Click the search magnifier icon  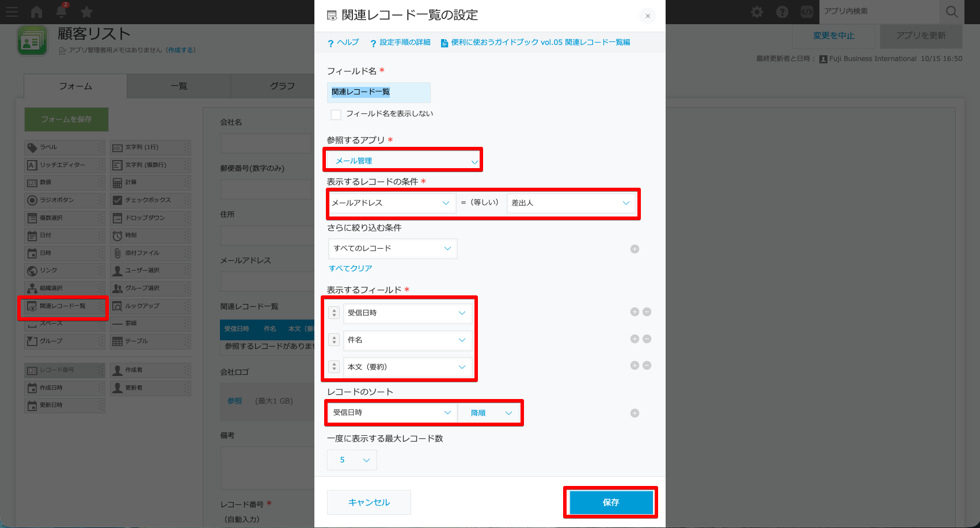952,12
